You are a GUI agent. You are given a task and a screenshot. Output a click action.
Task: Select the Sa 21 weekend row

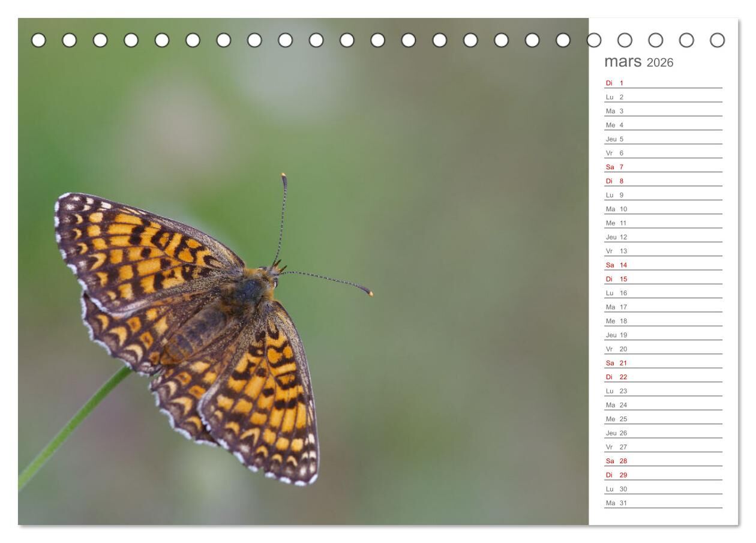[663, 363]
